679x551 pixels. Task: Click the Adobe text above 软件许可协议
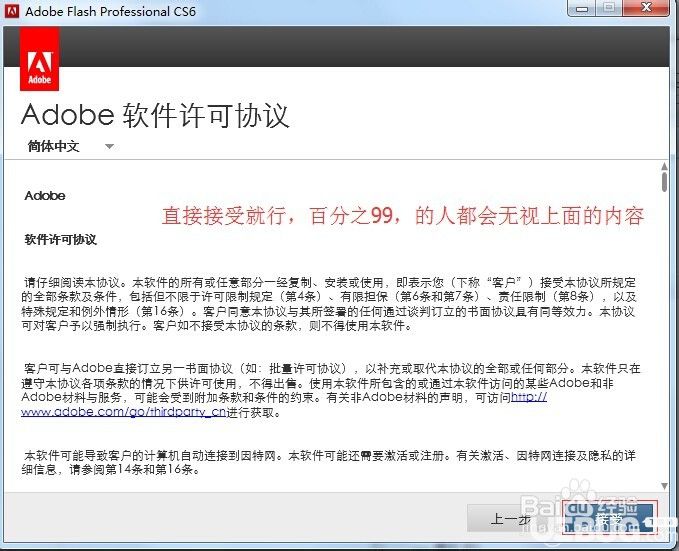(x=45, y=196)
